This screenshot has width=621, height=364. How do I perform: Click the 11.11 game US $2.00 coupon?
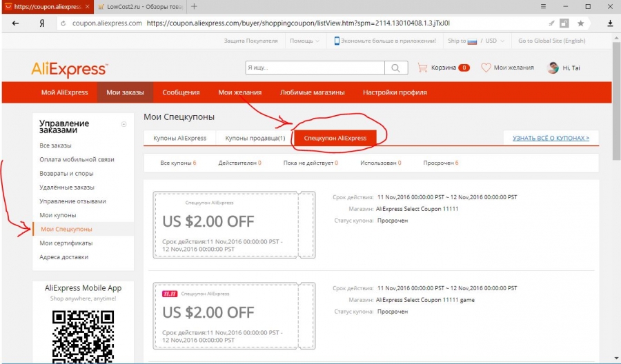[x=234, y=316]
